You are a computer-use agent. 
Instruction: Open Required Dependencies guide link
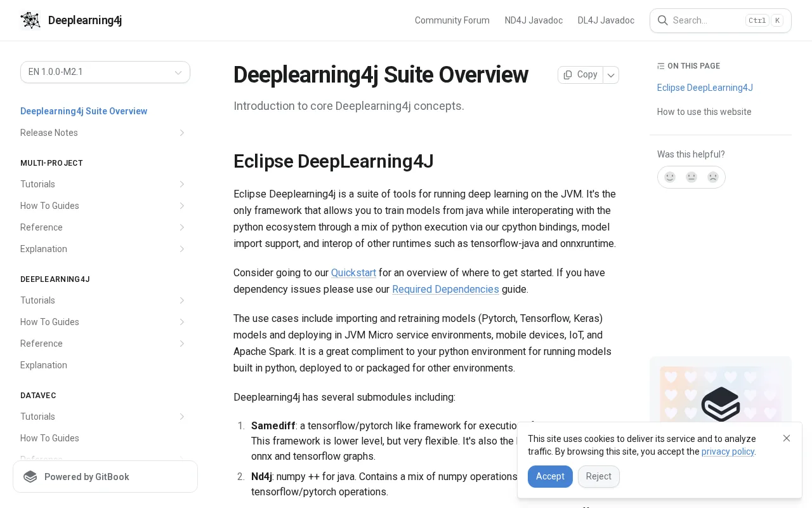click(445, 289)
